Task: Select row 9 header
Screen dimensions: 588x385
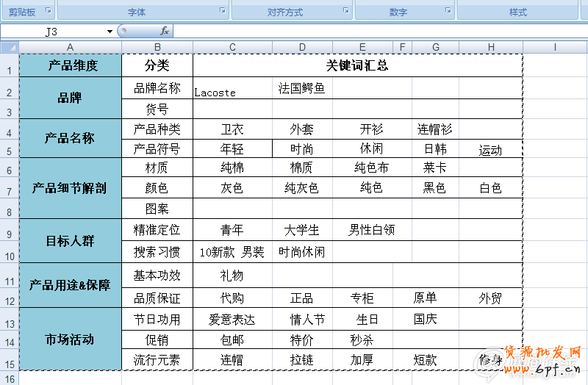Action: (x=9, y=234)
